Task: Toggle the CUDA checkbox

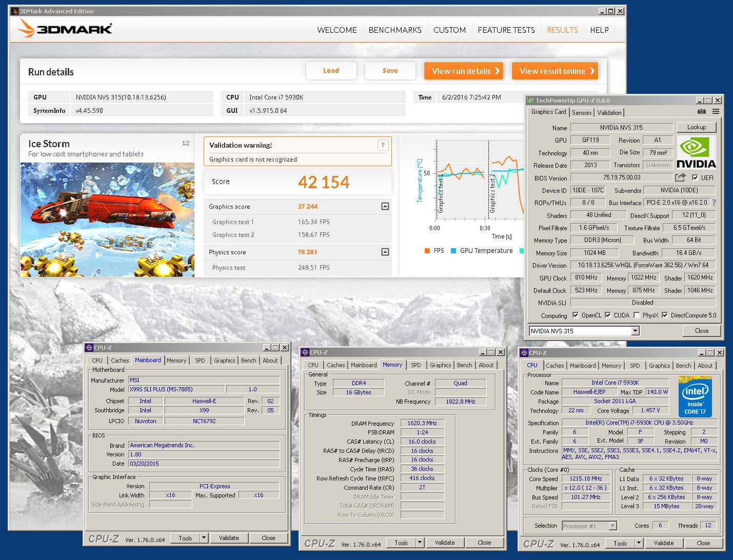Action: (608, 315)
